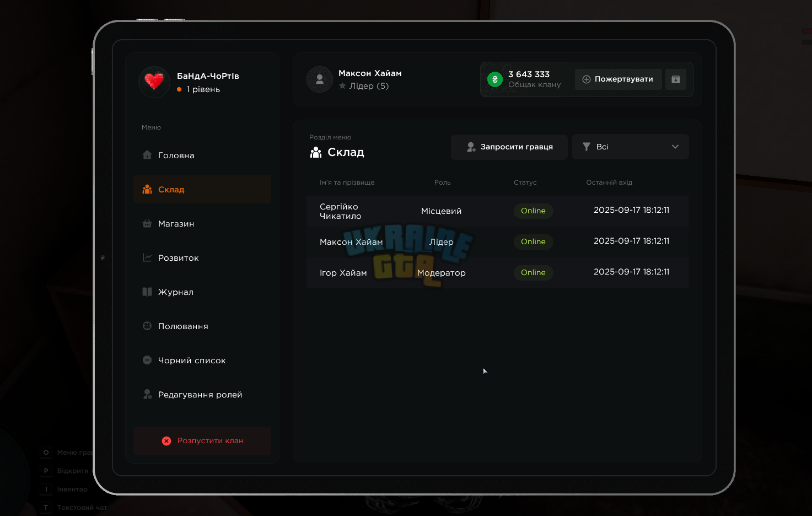
Task: Click the home icon beside Головна
Action: pyautogui.click(x=147, y=155)
